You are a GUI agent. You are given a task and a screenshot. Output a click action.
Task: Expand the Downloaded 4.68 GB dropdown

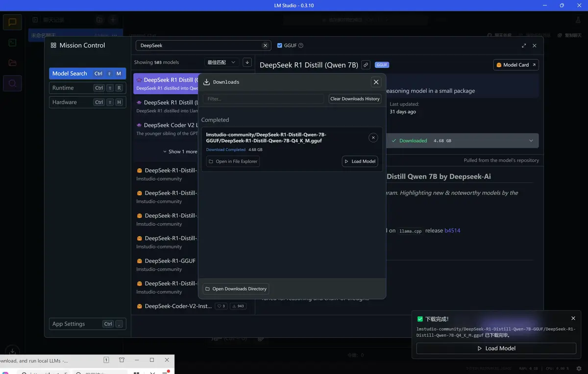pos(531,141)
